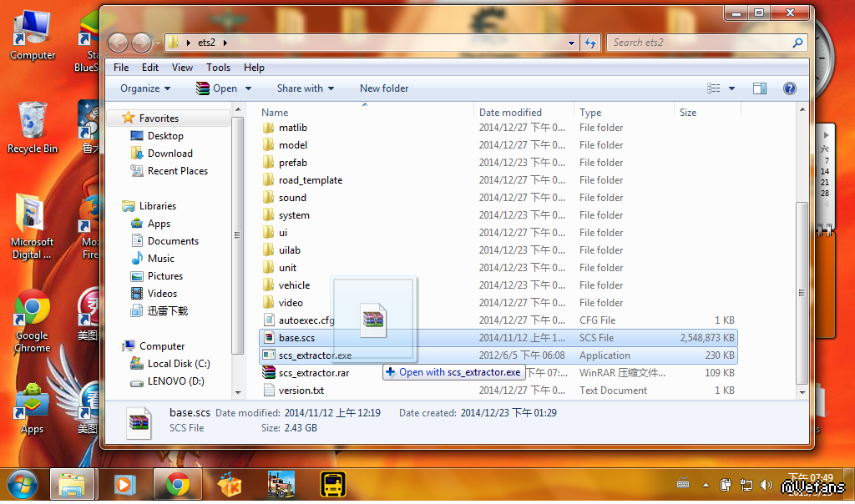Click the Open toolbar button
Viewport: 855px width, 504px height.
(x=216, y=88)
